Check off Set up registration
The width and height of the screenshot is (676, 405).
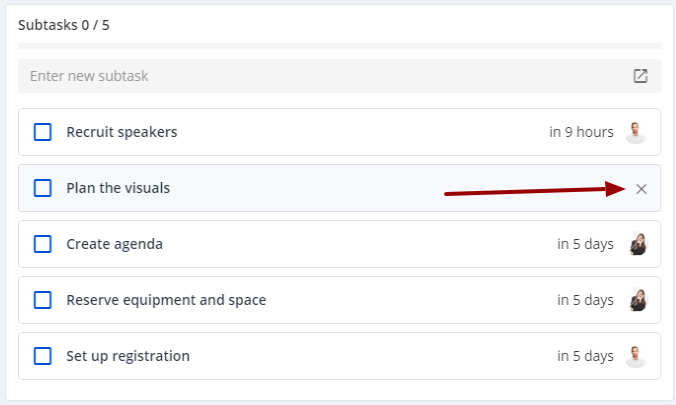point(43,356)
